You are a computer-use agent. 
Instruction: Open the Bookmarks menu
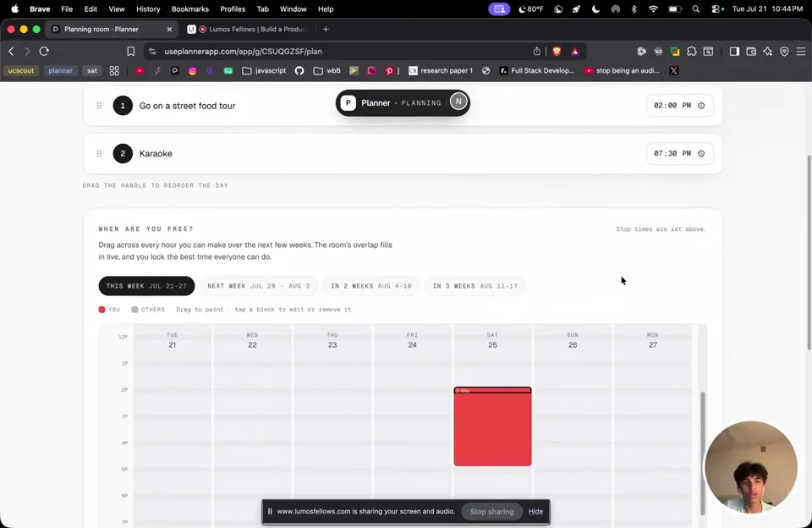[x=190, y=8]
